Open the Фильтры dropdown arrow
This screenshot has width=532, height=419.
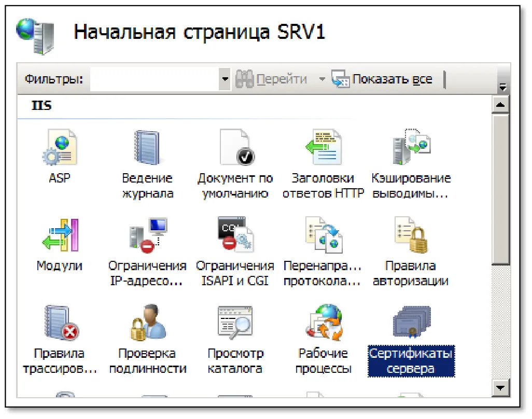(225, 79)
